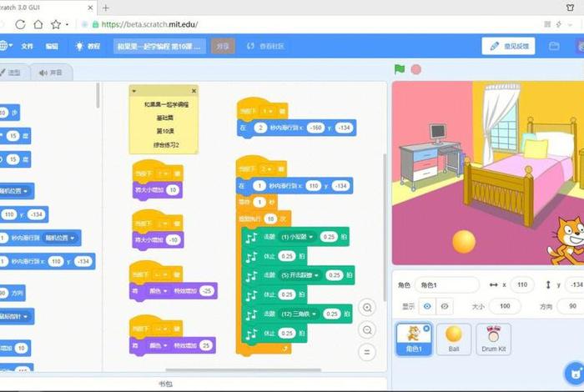The width and height of the screenshot is (584, 392).
Task: Click the lightning icon beside address bar
Action: [x=559, y=24]
